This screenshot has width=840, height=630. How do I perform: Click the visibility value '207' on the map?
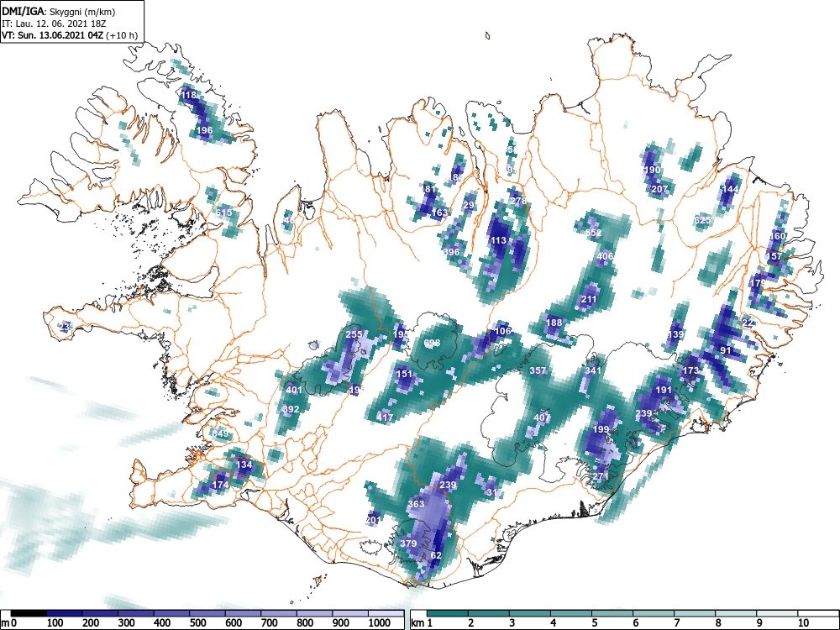(x=659, y=189)
